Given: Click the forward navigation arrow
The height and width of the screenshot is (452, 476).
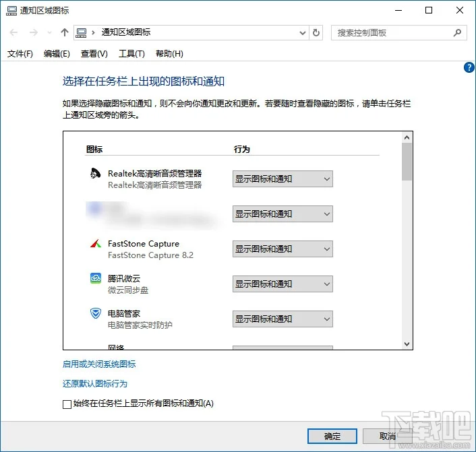Looking at the screenshot, I should click(x=34, y=32).
